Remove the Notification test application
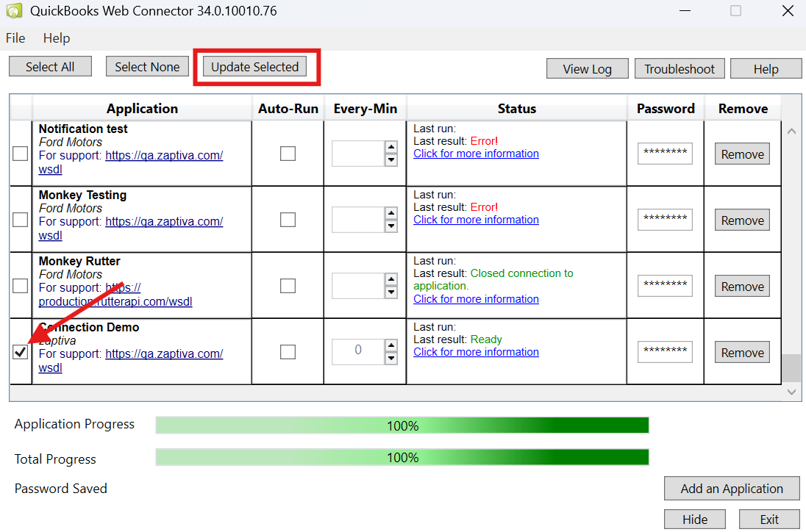The height and width of the screenshot is (532, 806). (x=742, y=154)
